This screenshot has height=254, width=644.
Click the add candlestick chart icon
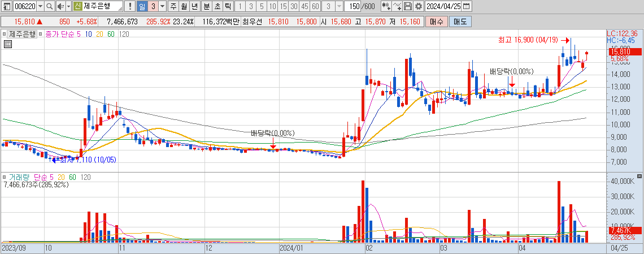(386, 6)
